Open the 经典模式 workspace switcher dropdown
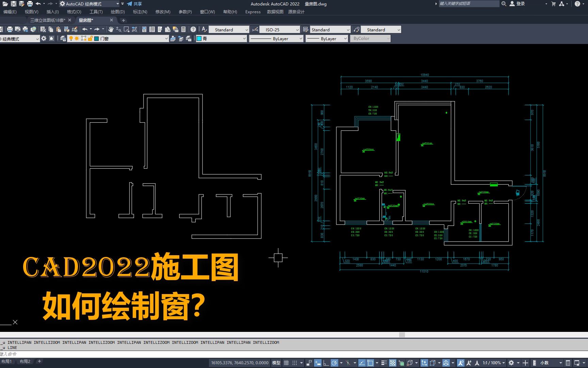588x368 pixels. coord(37,39)
